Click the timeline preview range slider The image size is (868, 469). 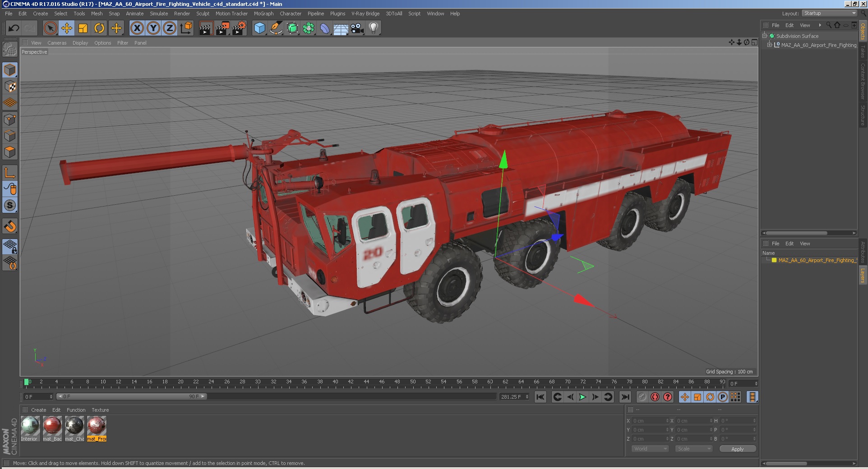(x=131, y=396)
